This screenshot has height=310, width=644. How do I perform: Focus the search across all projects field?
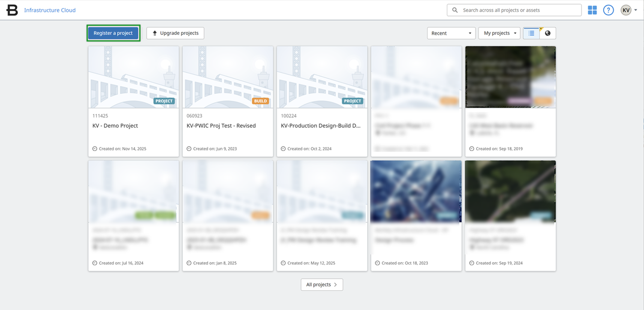click(x=514, y=10)
